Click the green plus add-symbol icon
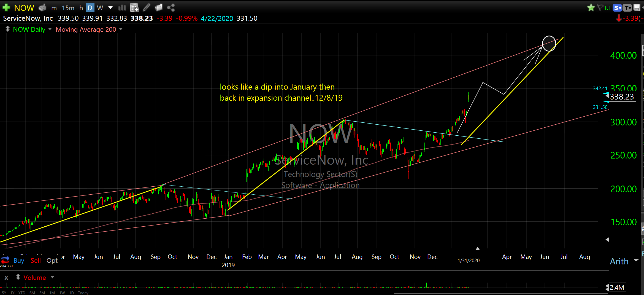The image size is (644, 295). pos(6,8)
